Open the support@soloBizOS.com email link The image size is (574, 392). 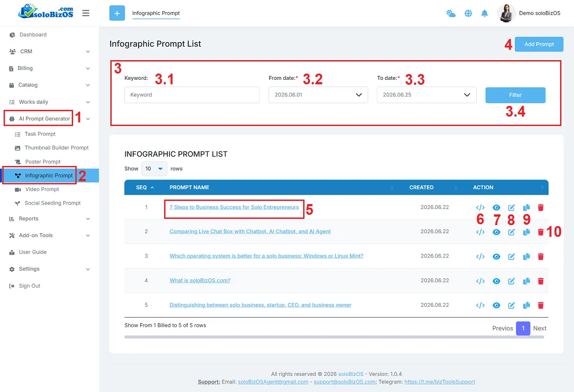point(344,382)
